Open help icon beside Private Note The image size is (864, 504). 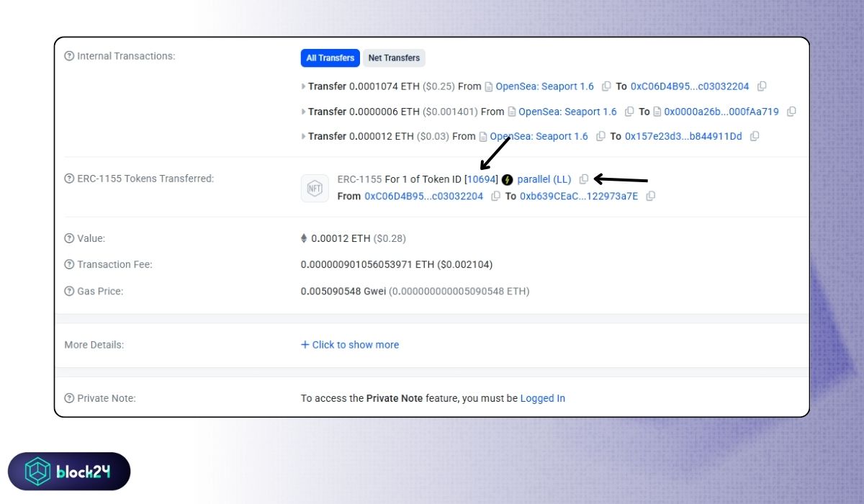point(70,398)
